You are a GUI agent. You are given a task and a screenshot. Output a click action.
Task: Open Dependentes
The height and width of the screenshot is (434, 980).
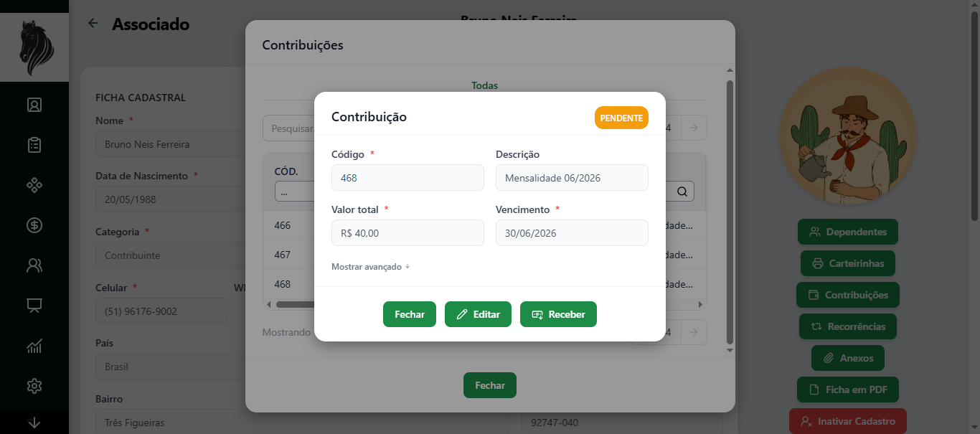pos(848,232)
